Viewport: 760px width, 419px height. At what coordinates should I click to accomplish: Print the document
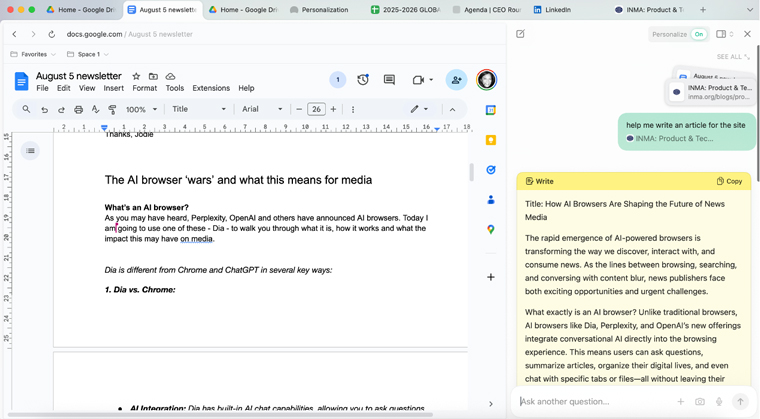pyautogui.click(x=78, y=110)
